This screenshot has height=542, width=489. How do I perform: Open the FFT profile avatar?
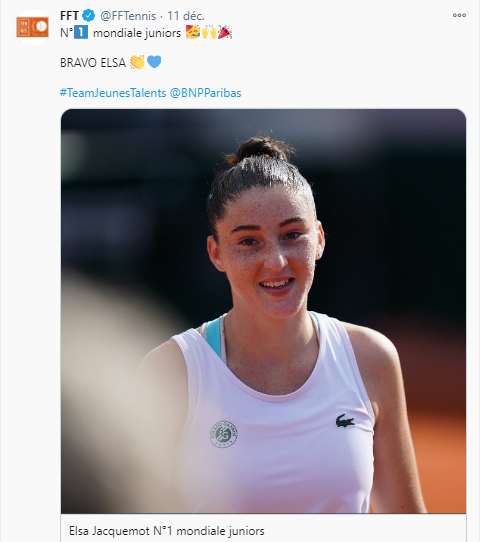[x=32, y=27]
